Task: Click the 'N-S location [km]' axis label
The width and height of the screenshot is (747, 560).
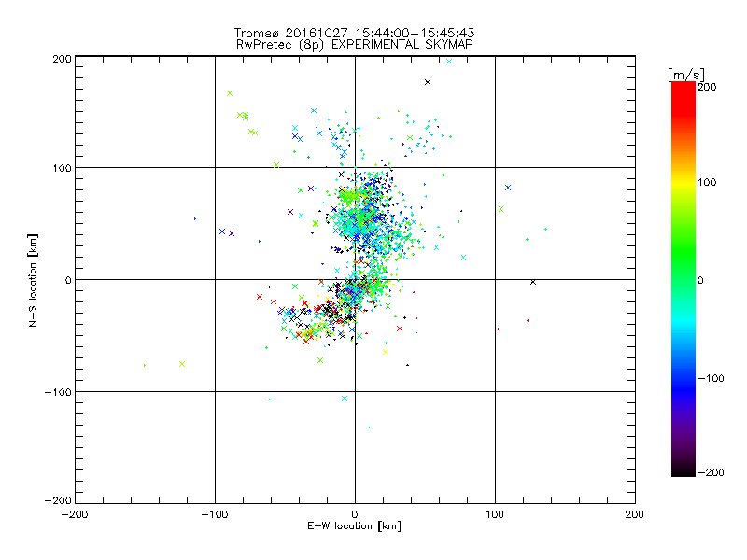Action: pos(33,281)
